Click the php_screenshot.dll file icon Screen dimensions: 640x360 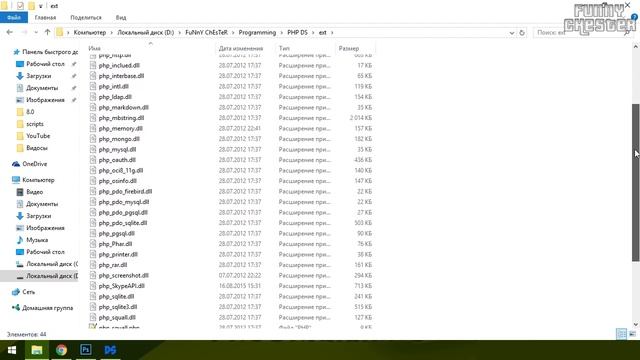93,276
